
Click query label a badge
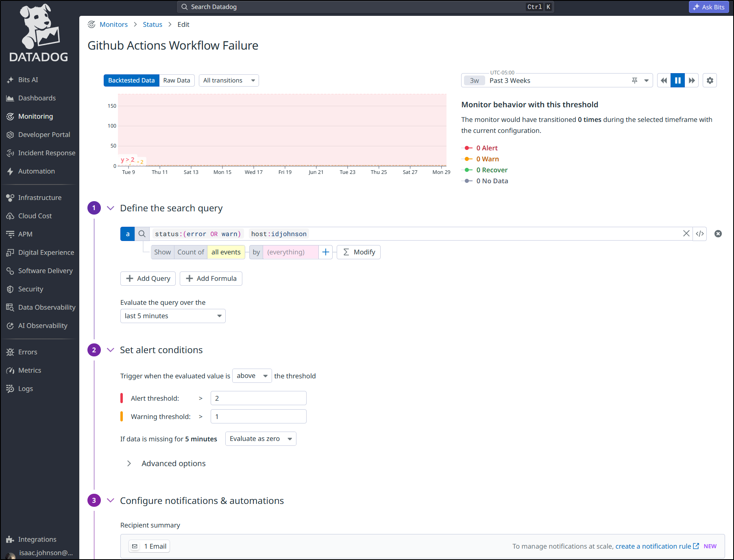click(x=128, y=234)
